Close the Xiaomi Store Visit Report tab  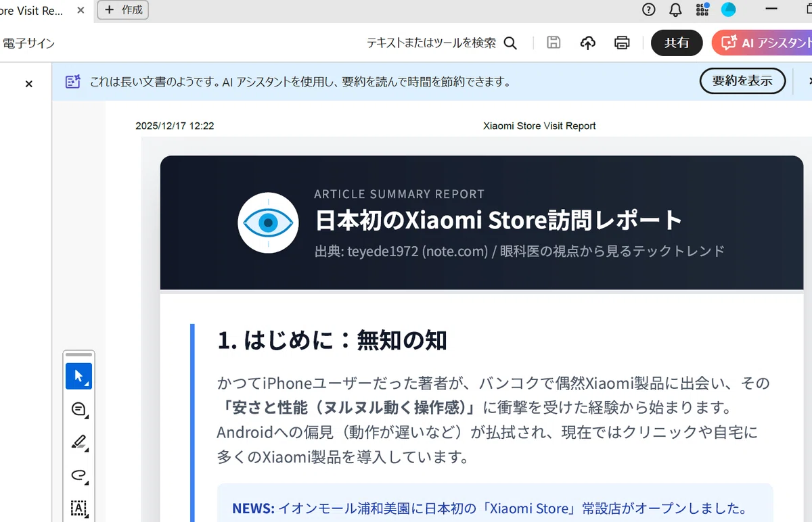[x=81, y=10]
